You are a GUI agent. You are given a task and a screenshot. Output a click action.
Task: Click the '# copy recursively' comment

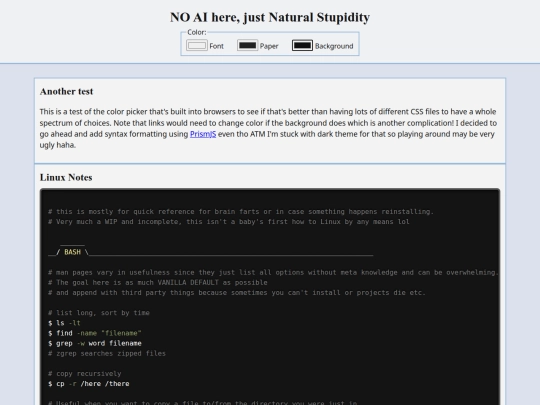[x=85, y=374]
